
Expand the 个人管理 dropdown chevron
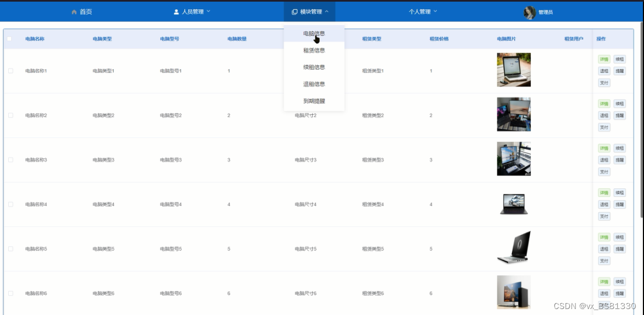(x=435, y=11)
